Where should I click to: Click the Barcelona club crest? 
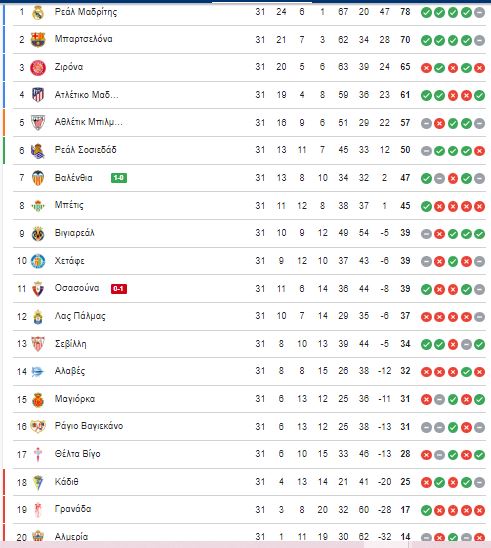click(38, 40)
